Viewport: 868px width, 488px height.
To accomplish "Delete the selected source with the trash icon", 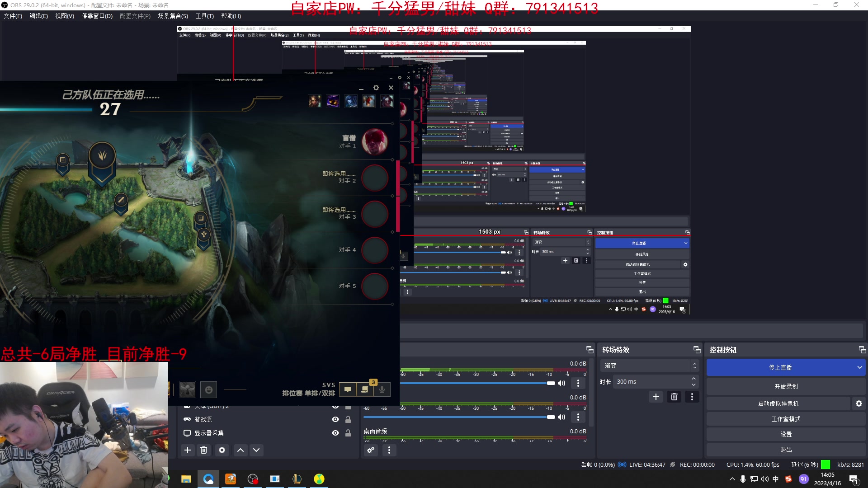I will (204, 450).
